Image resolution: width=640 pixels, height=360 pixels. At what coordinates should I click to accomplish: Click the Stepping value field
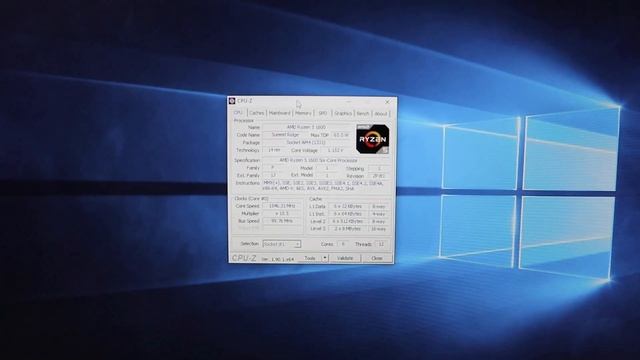378,169
